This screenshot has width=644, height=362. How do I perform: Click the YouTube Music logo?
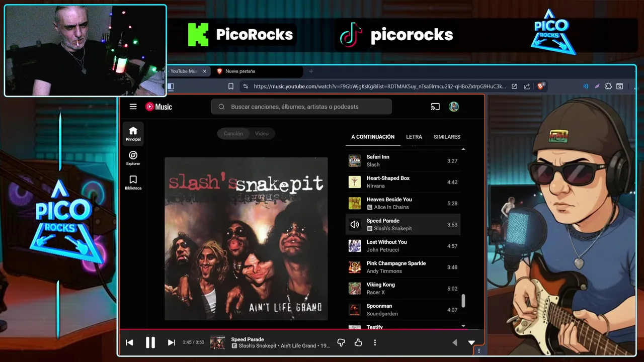tap(158, 107)
